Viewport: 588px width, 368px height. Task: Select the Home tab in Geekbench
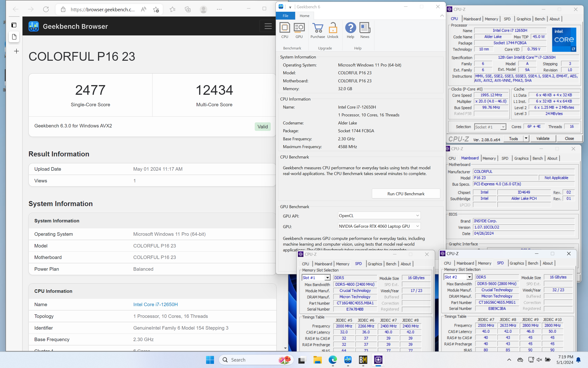(x=304, y=16)
